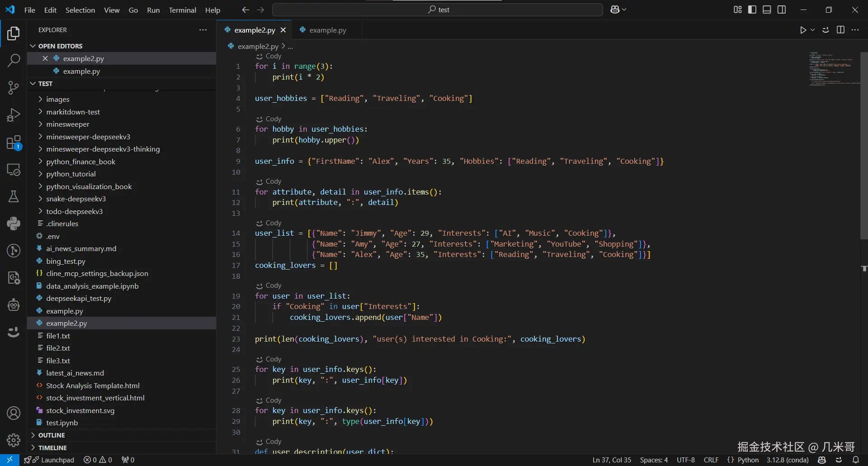Change indentation via Spaces: 4 indicator
Viewport: 868px width, 466px height.
click(654, 460)
